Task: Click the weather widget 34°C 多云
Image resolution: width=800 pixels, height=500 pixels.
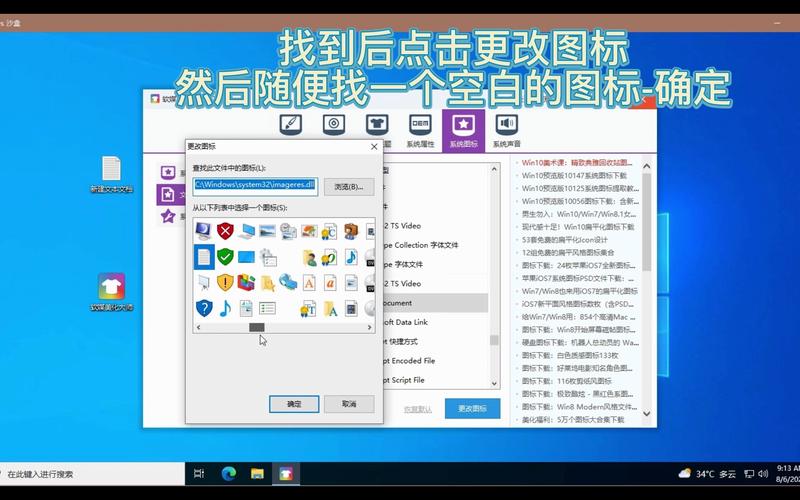Action: tap(707, 474)
